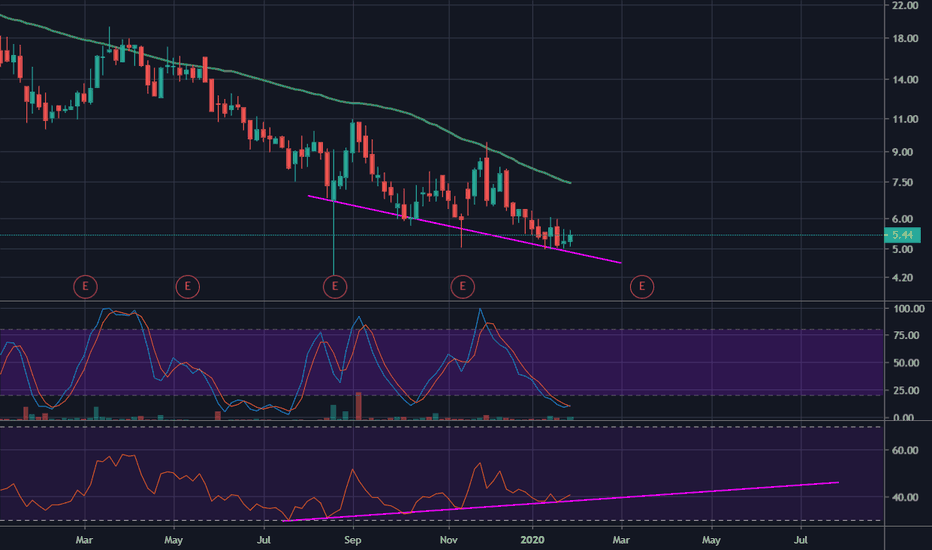Click the Mar label before May on time axis

pos(84,540)
